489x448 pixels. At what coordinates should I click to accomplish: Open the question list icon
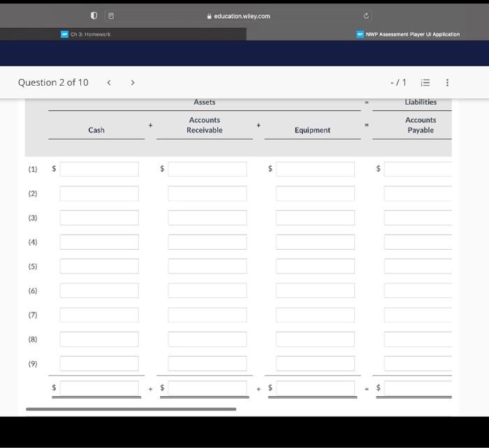[x=425, y=82]
